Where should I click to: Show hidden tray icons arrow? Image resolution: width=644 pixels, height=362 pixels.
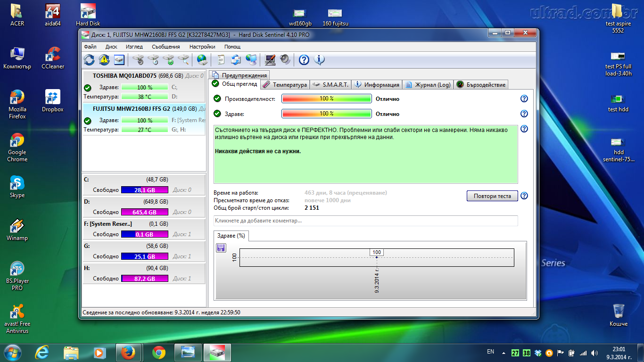tap(504, 353)
